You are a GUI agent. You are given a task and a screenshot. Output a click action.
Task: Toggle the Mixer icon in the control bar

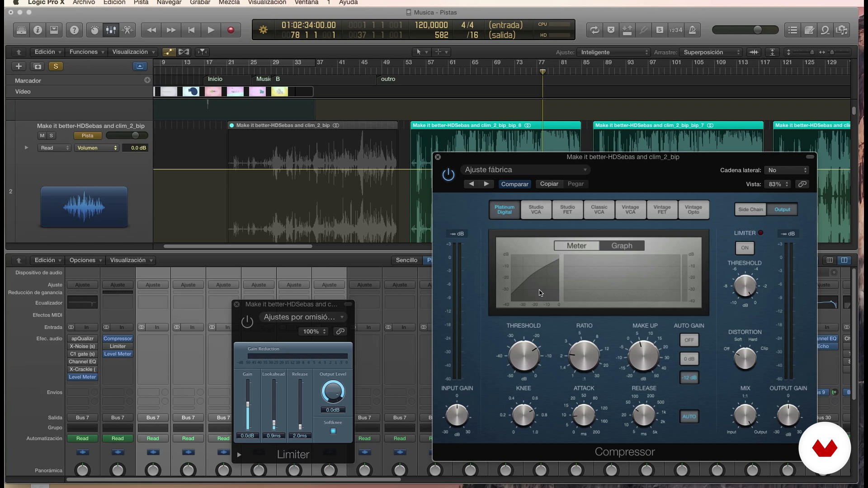pos(111,30)
